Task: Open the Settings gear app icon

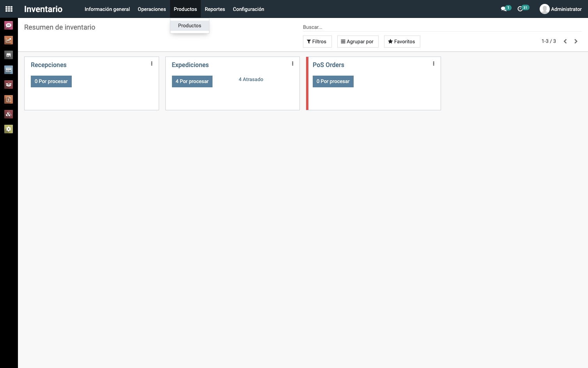Action: point(9,129)
